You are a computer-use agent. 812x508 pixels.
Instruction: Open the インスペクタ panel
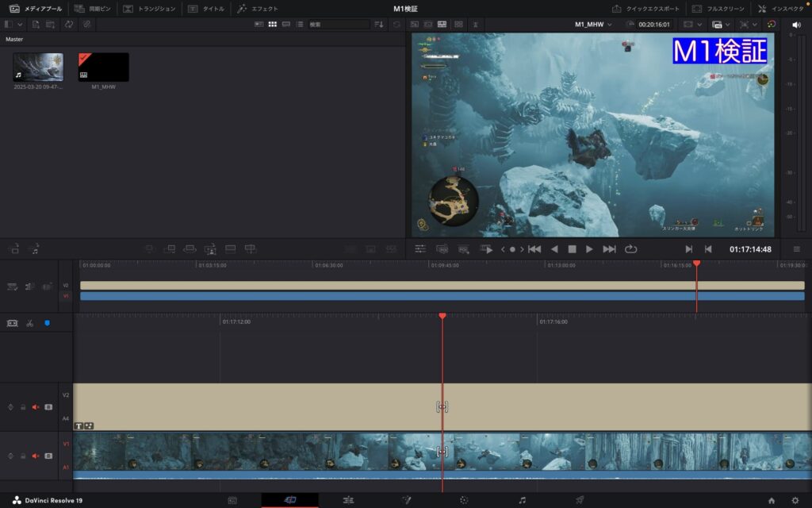(781, 9)
